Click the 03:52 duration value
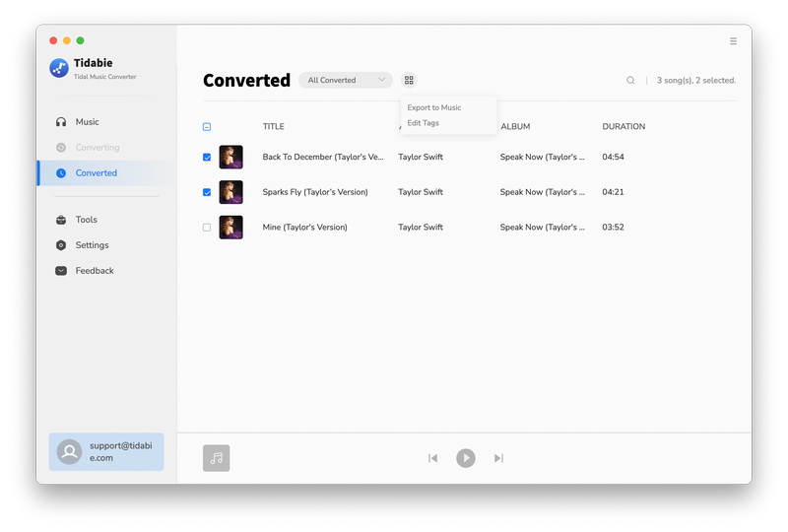This screenshot has height=532, width=788. [x=613, y=228]
